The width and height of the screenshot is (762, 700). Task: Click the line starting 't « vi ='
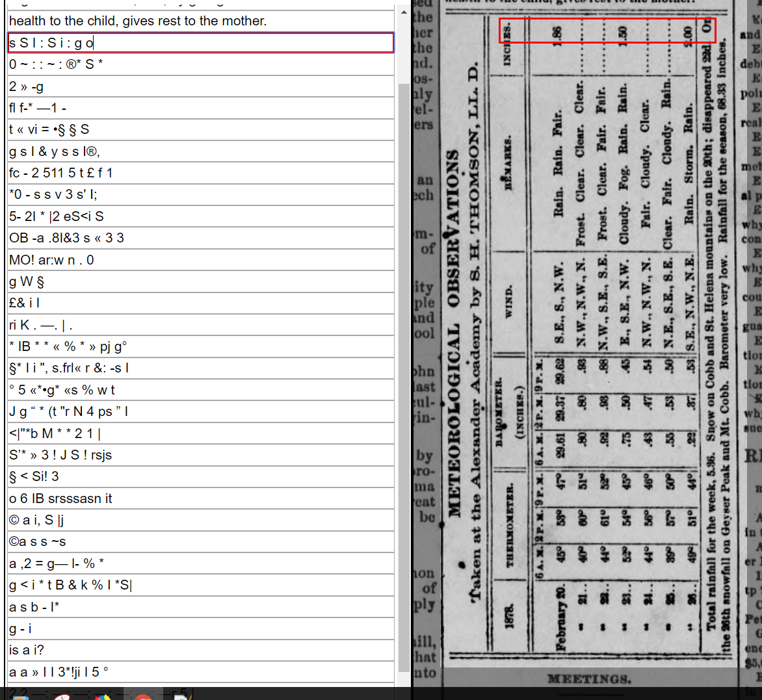tap(201, 130)
